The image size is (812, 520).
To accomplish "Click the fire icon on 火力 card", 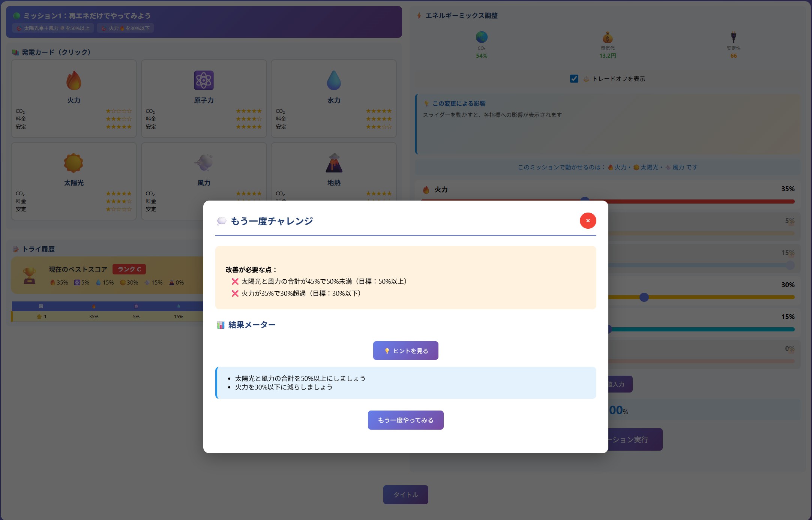I will [x=74, y=80].
